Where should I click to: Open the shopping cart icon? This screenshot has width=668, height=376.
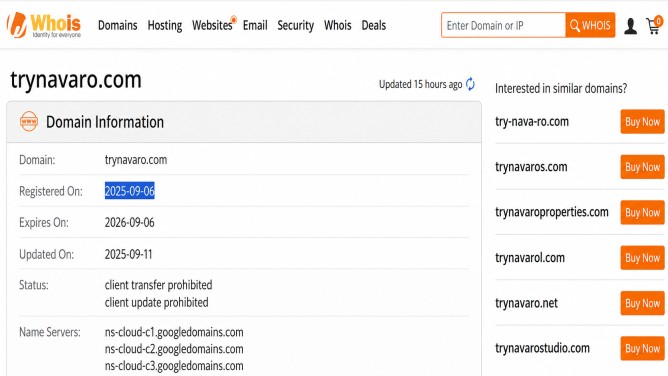click(654, 25)
